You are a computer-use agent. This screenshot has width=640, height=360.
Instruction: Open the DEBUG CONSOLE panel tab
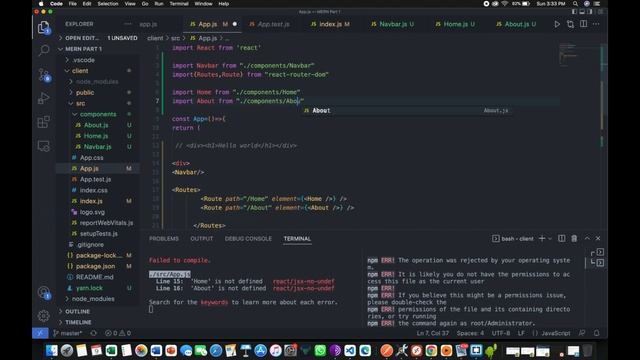(x=248, y=239)
